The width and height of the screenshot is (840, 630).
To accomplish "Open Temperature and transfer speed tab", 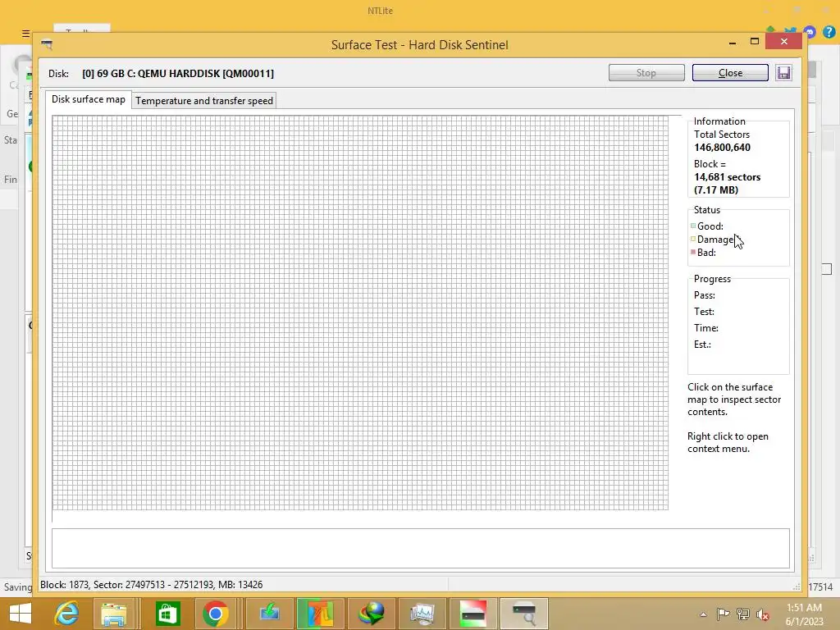I will pos(204,101).
